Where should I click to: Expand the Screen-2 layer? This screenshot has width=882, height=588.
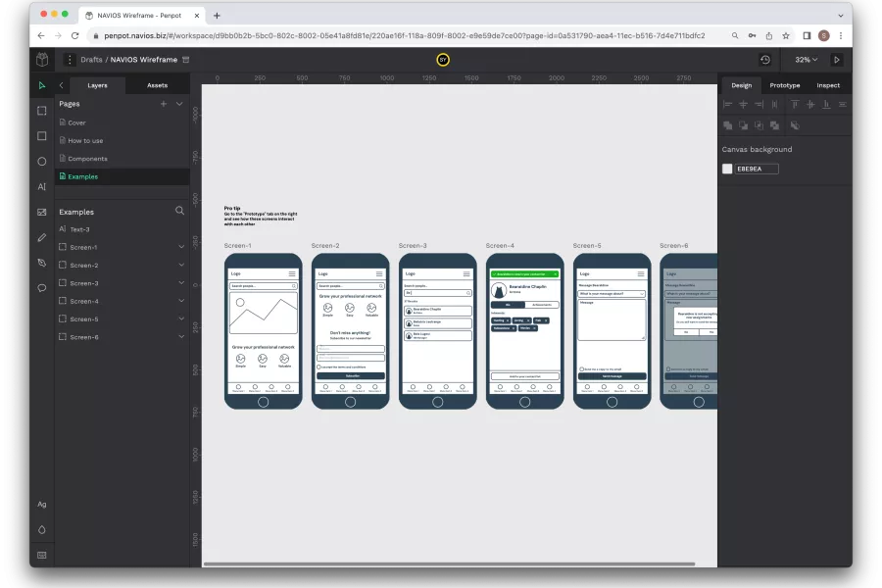pyautogui.click(x=181, y=265)
